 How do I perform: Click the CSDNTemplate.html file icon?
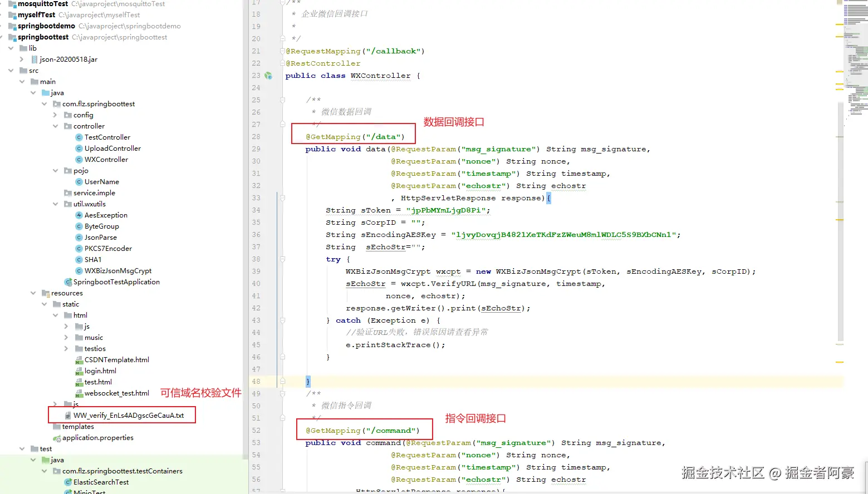tap(79, 360)
